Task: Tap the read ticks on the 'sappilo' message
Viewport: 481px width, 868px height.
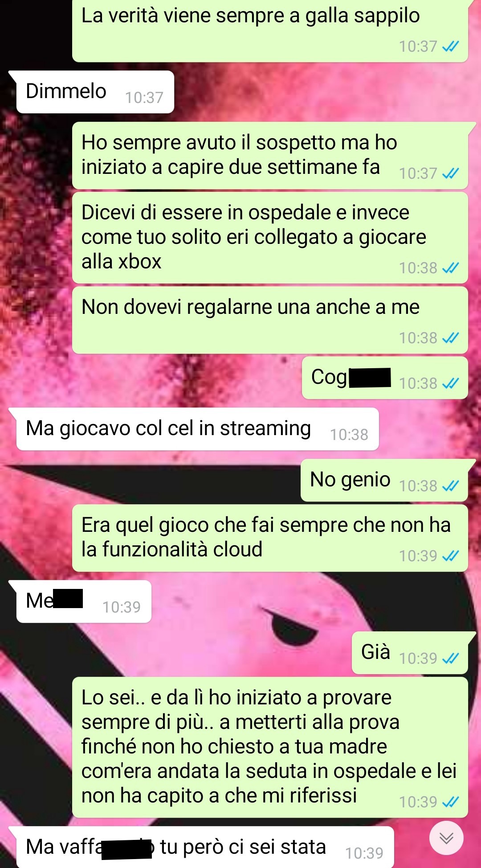Action: click(450, 46)
